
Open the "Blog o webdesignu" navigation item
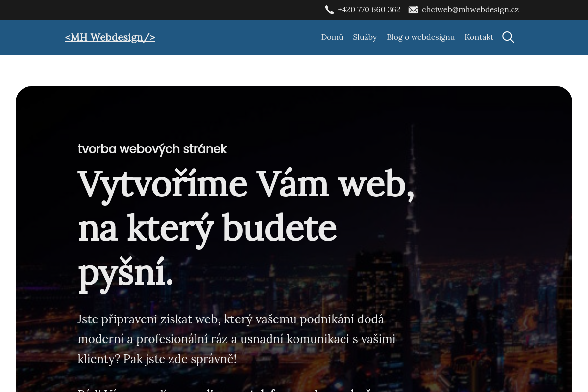420,37
